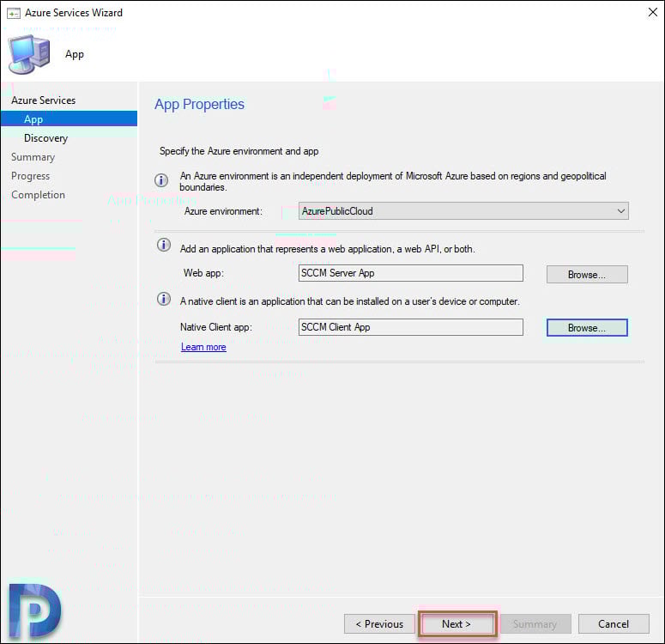Click the info icon beside Azure environment description
Viewport: 665px width, 644px height.
point(161,180)
